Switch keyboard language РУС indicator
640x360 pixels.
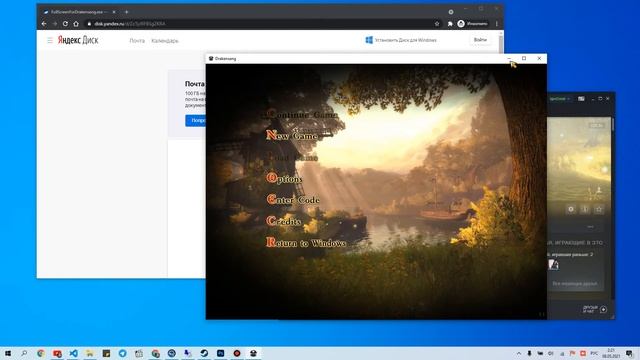(x=594, y=353)
